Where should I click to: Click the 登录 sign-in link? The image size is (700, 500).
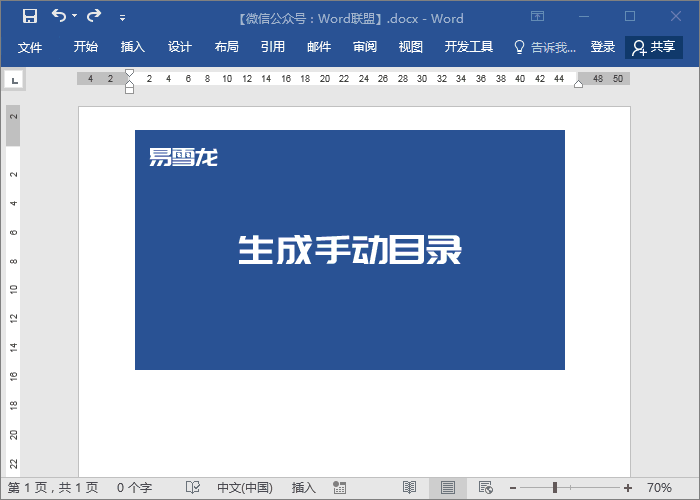(603, 46)
